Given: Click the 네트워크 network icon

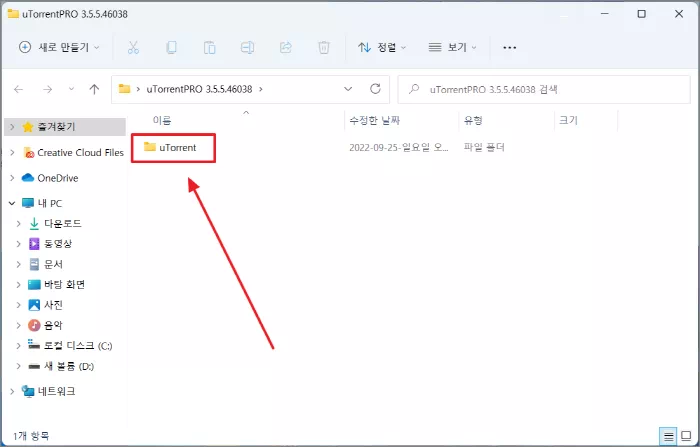Looking at the screenshot, I should click(x=28, y=392).
